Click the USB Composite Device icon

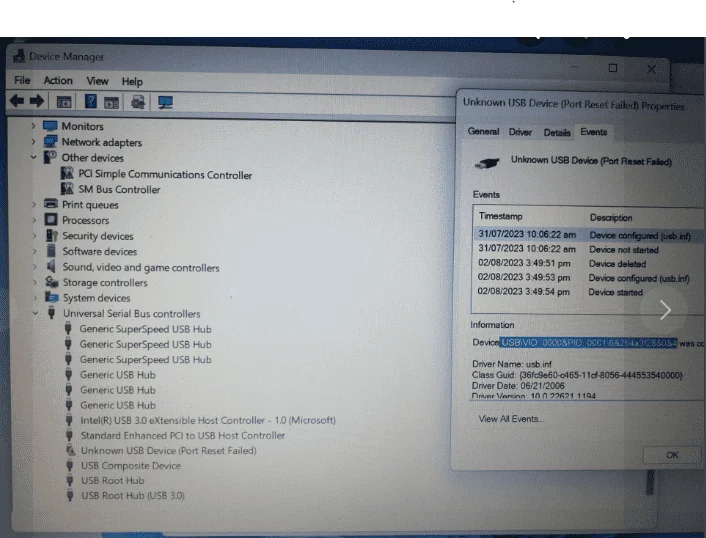(x=70, y=465)
